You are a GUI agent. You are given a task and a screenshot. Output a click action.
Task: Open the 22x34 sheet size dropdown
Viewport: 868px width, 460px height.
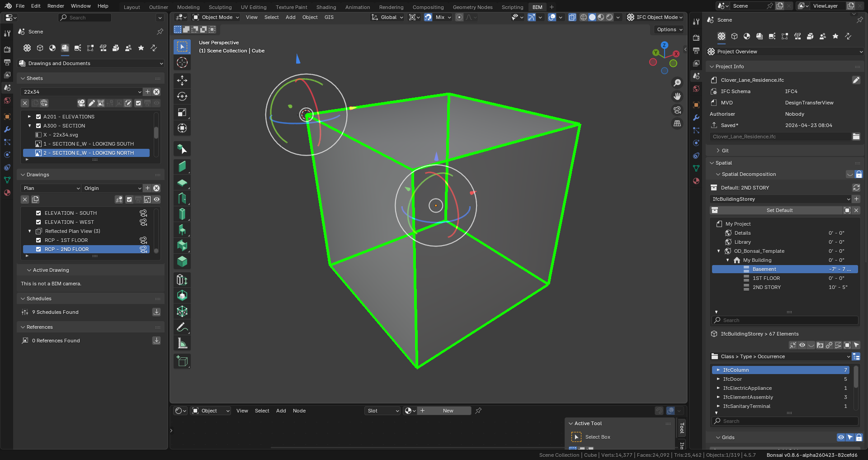(82, 92)
